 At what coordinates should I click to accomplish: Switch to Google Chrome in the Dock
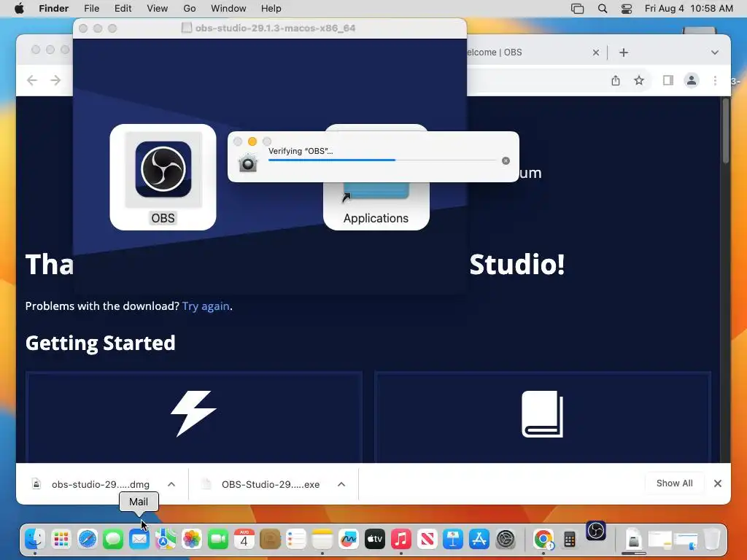(x=543, y=540)
